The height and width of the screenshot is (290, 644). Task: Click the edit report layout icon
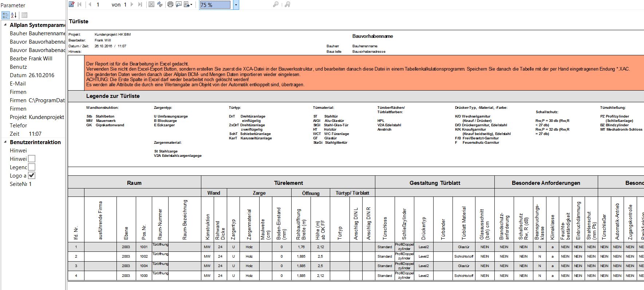(x=72, y=4)
